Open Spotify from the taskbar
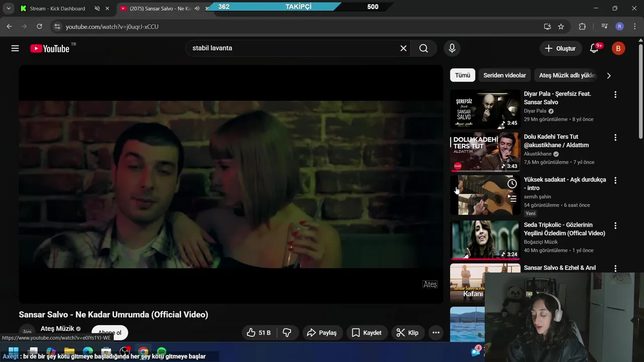 [162, 351]
